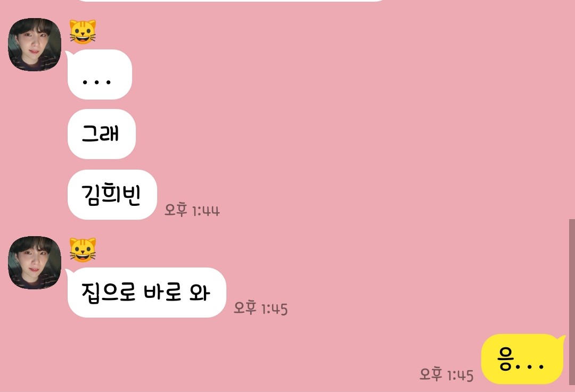Click the '오후 1:45' timestamp beside yellow bubble

tap(446, 374)
